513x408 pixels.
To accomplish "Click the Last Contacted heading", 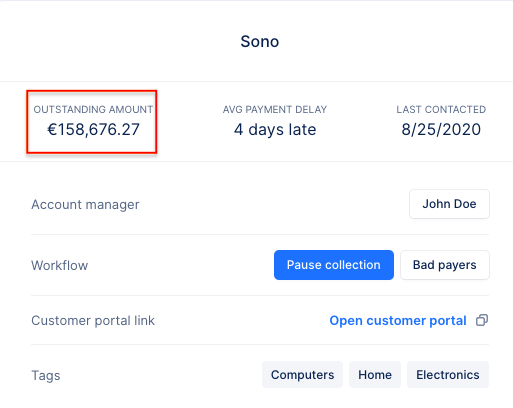I will [x=441, y=109].
